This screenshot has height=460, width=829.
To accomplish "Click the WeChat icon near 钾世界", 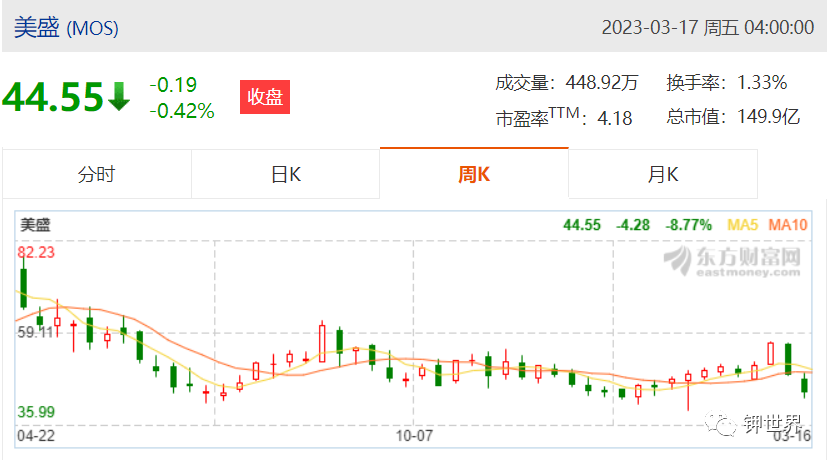I will pos(720,424).
